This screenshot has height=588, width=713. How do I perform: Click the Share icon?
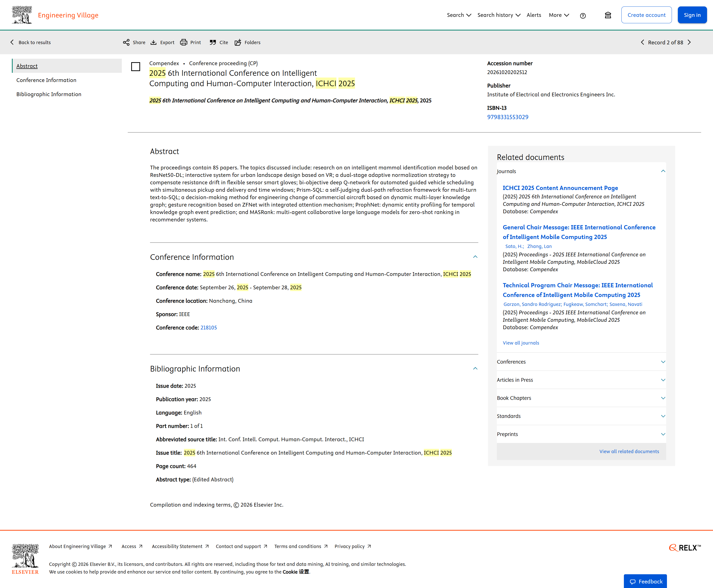126,42
